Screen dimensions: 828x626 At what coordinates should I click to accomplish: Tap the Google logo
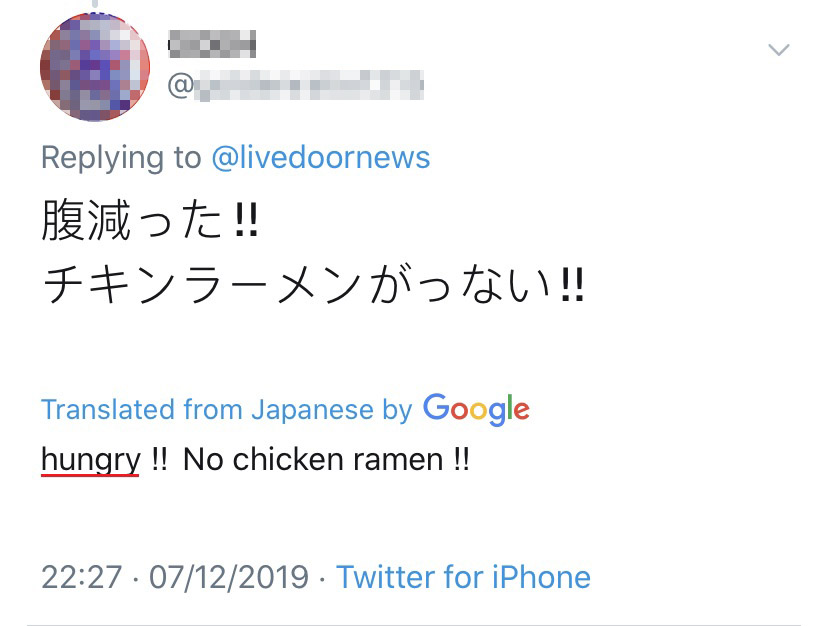[x=476, y=409]
